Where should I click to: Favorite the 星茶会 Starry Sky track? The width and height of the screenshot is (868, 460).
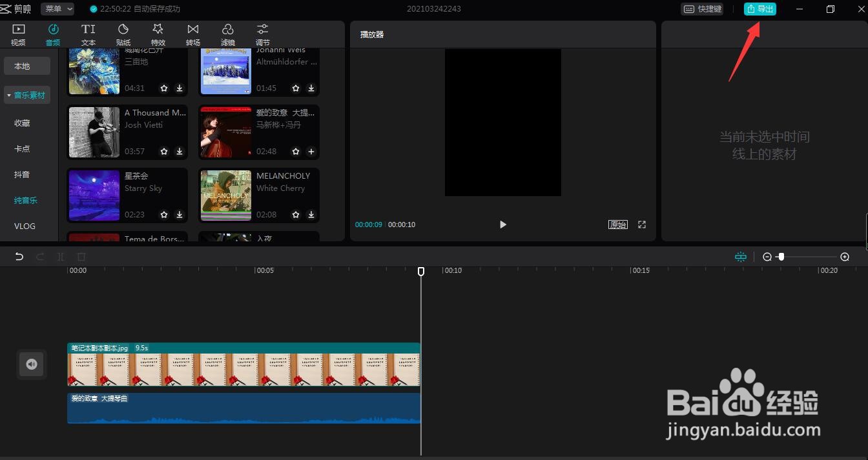[164, 215]
